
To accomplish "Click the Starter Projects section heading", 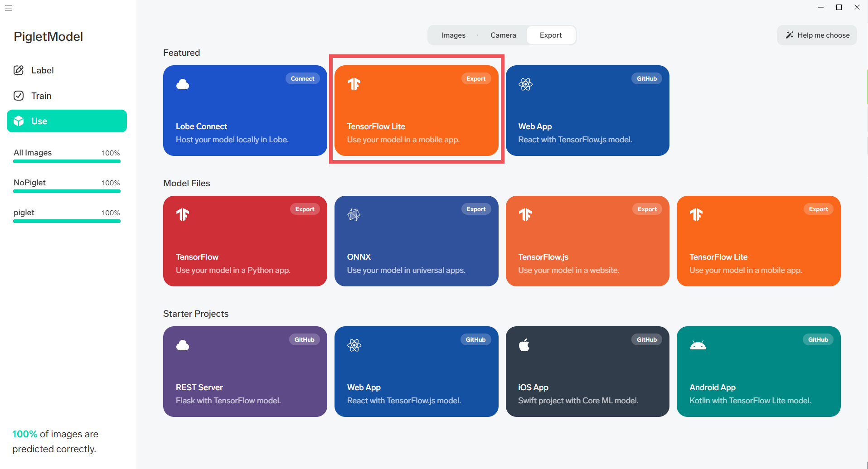I will 196,314.
